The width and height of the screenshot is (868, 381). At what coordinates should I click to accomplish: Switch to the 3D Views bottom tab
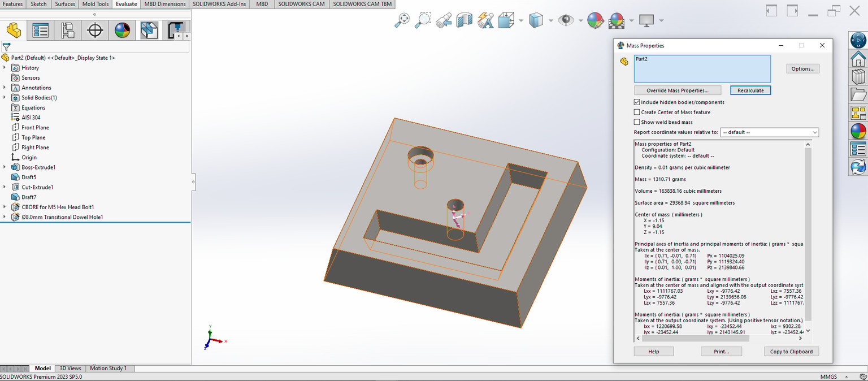pyautogui.click(x=71, y=368)
